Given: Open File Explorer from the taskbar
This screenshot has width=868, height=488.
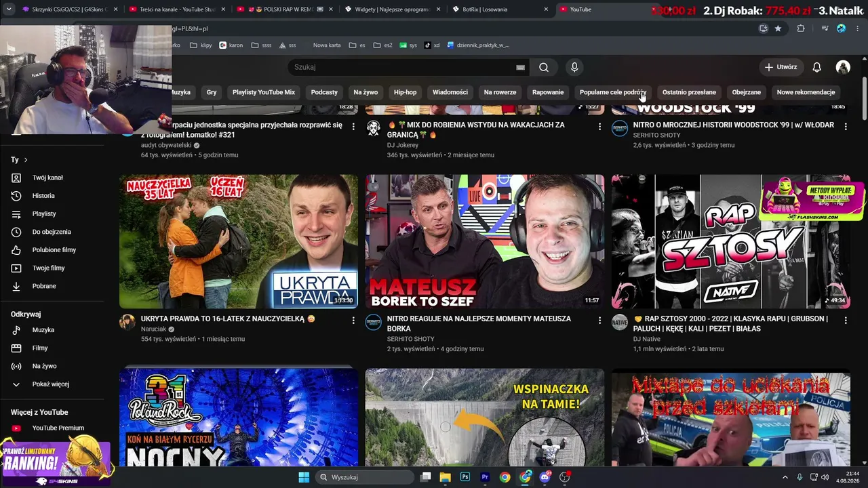Looking at the screenshot, I should coord(445,477).
